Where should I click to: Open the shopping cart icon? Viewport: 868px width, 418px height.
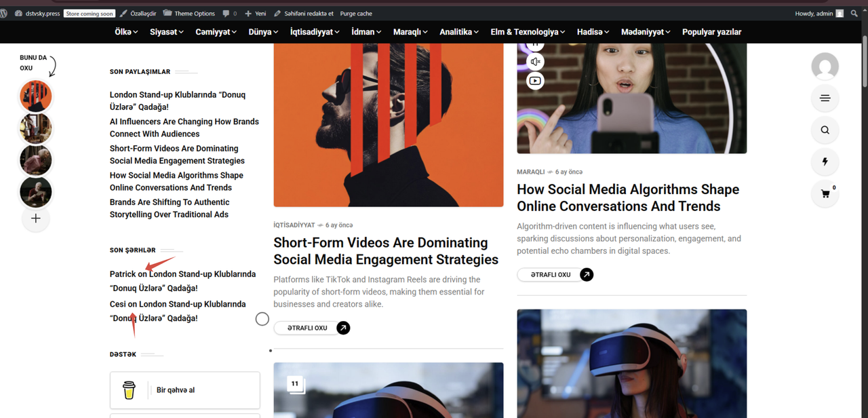(x=825, y=194)
